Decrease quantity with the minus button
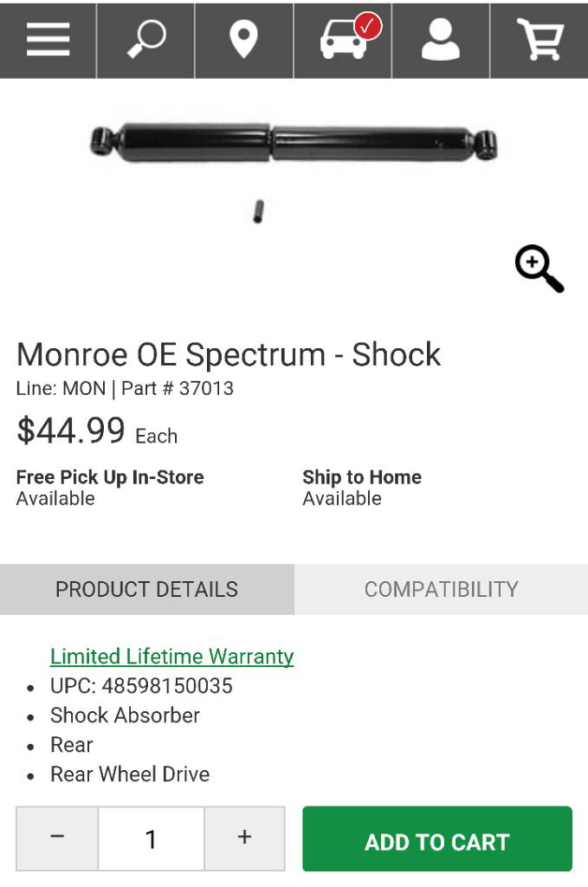Screen dimensions: 588x887 [x=57, y=838]
